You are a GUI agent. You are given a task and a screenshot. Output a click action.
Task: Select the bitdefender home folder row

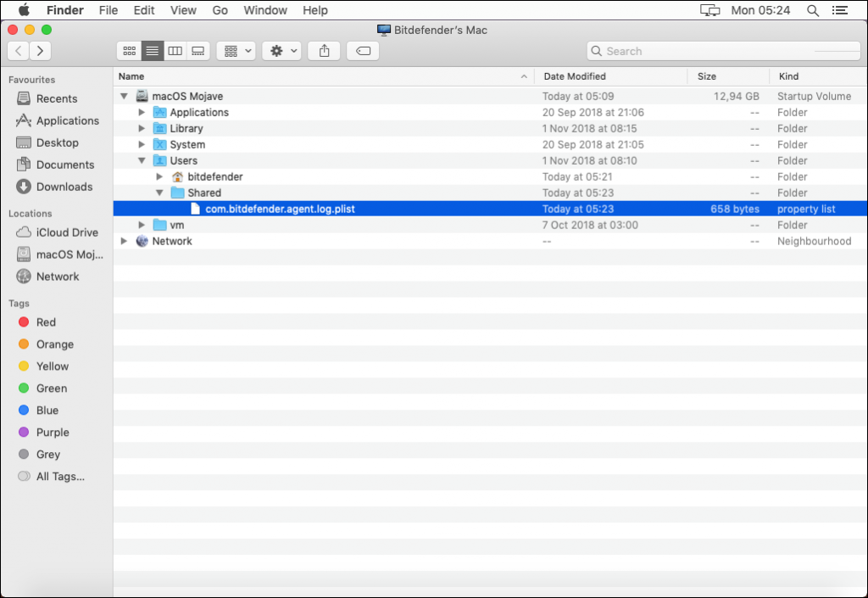[491, 176]
